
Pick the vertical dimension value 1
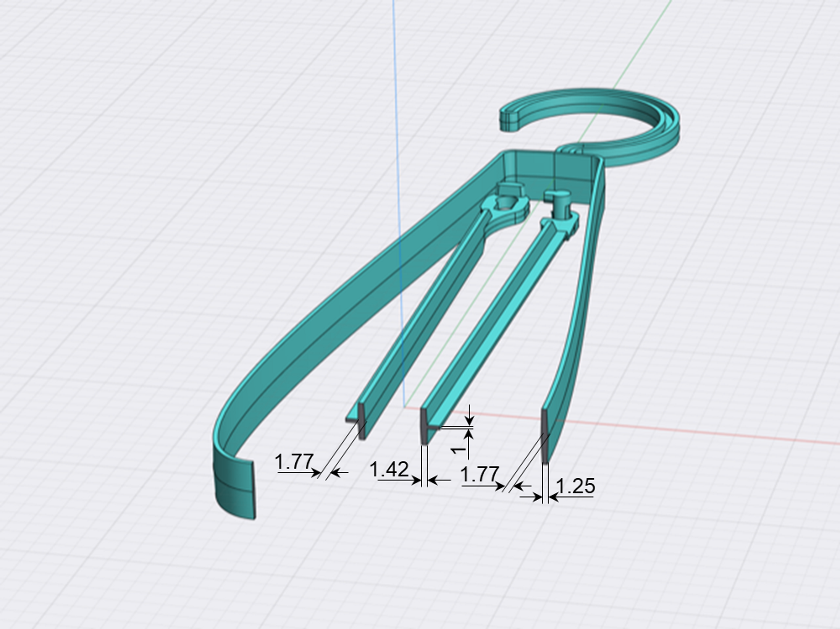pyautogui.click(x=459, y=450)
